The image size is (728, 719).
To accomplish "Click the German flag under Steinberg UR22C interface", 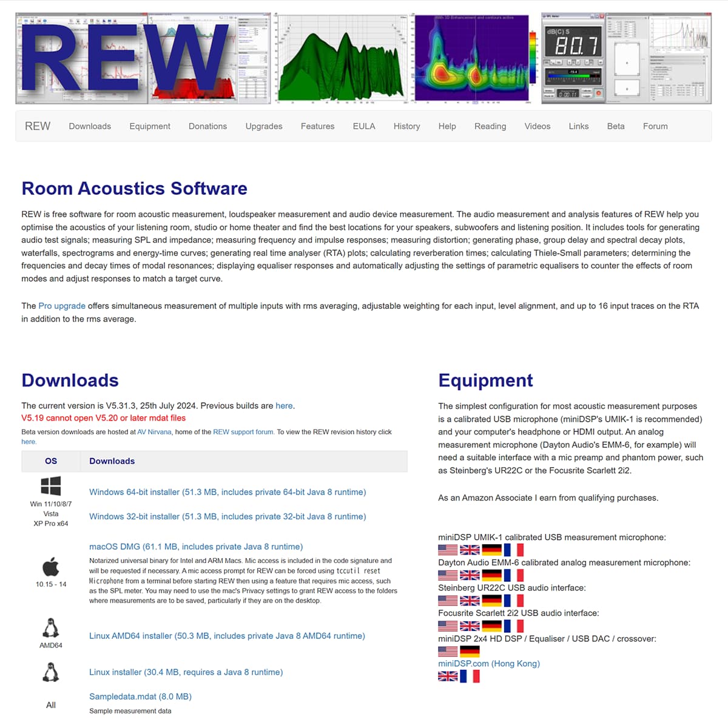I will point(491,601).
